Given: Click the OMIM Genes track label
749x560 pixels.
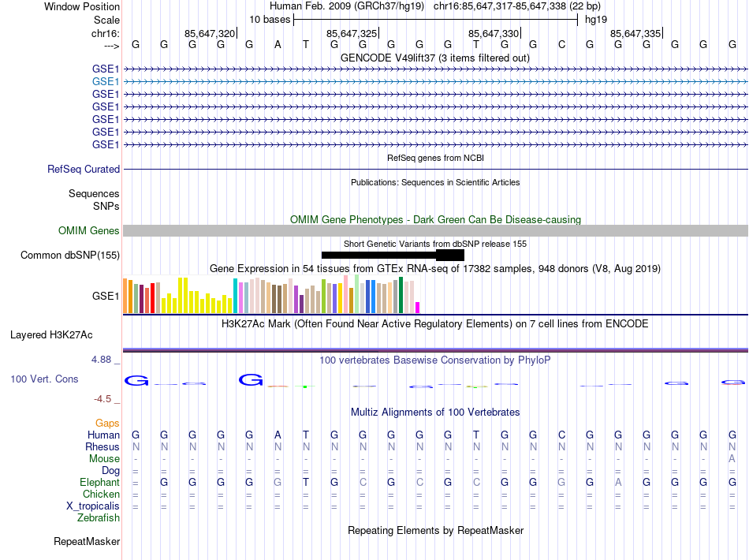Looking at the screenshot, I should [89, 231].
